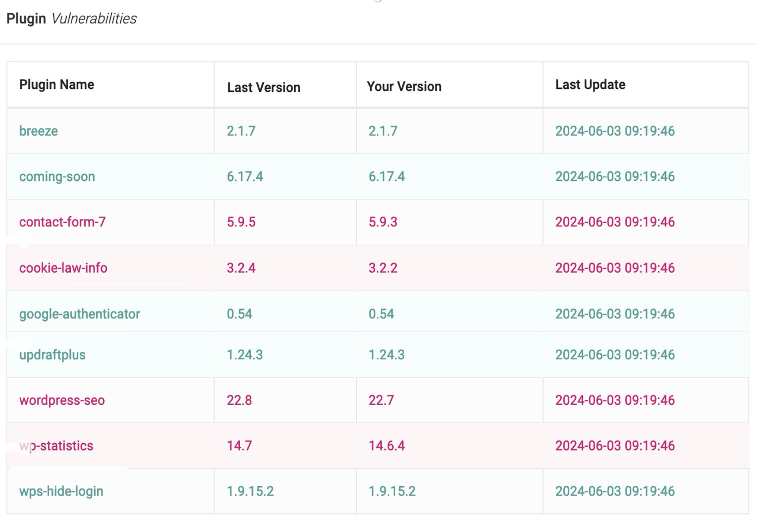The width and height of the screenshot is (757, 532).
Task: Click your version 5.9.3 of contact-form-7
Action: point(383,222)
